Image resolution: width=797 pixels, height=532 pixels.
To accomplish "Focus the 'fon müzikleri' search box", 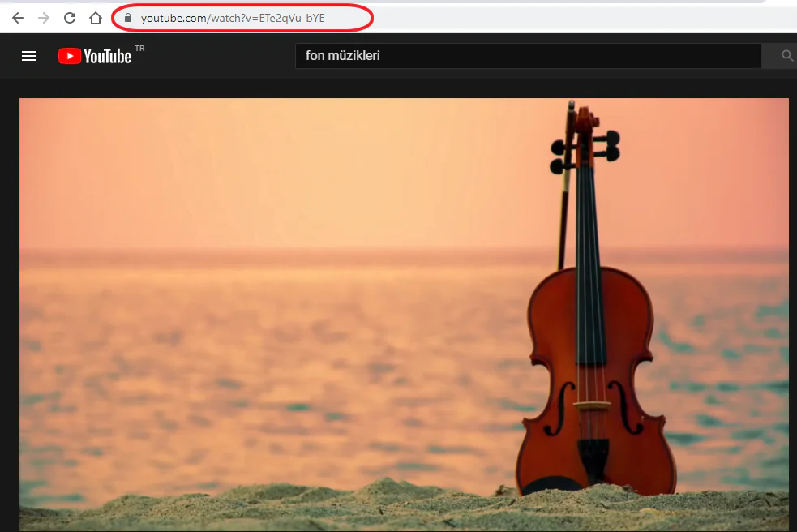I will (527, 56).
